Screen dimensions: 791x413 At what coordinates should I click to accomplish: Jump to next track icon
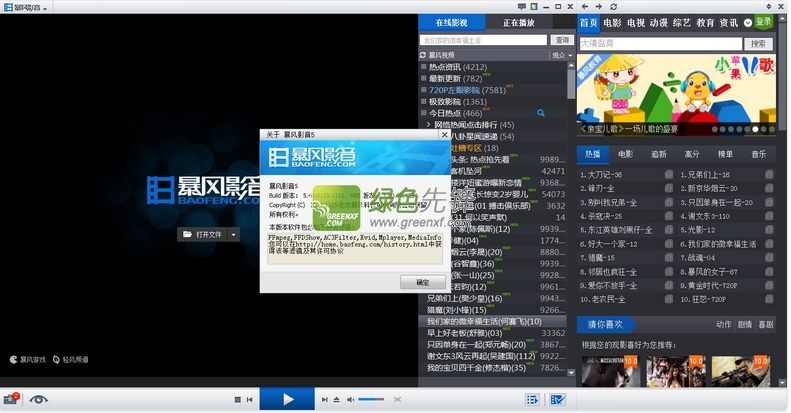tap(324, 400)
